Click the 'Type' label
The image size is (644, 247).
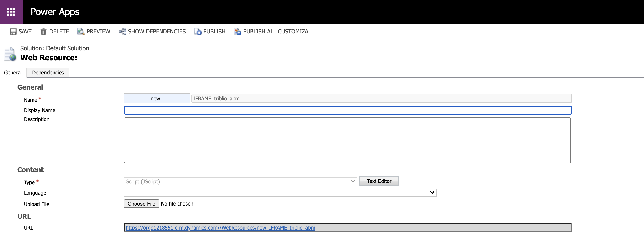click(29, 182)
